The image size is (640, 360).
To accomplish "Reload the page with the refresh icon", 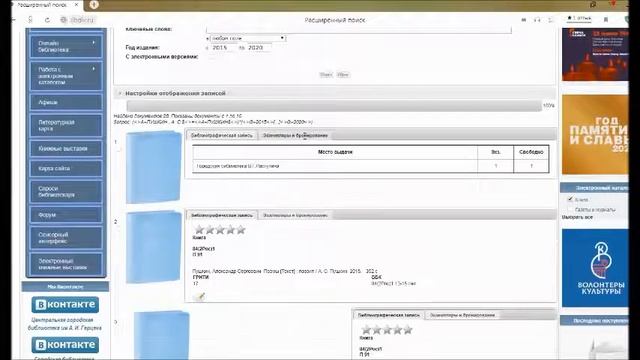I will click(47, 20).
